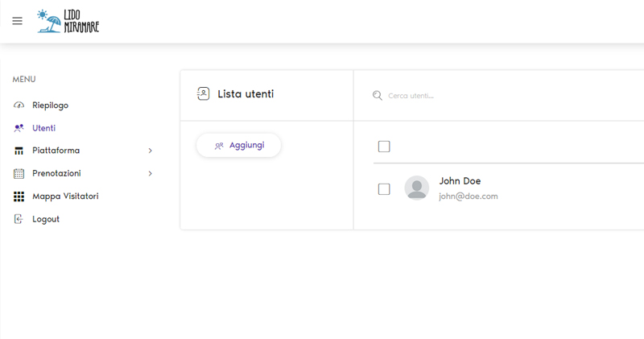Click the Utenti people icon
This screenshot has height=339, width=644.
(19, 128)
